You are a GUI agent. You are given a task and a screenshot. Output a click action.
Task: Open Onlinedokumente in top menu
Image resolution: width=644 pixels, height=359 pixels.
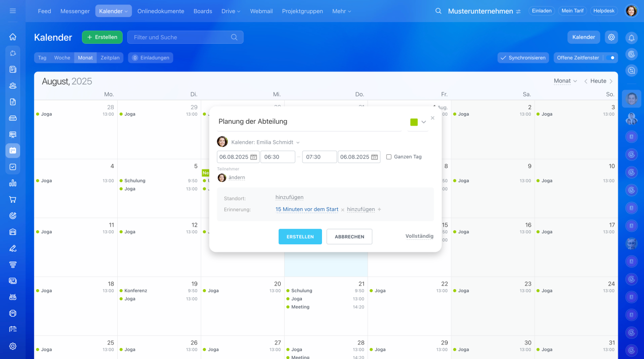pyautogui.click(x=160, y=11)
